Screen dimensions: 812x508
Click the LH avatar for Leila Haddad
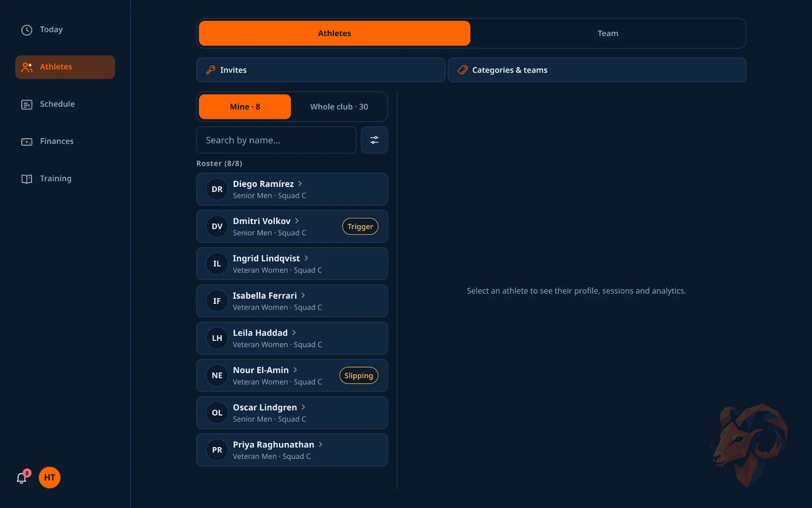click(217, 338)
